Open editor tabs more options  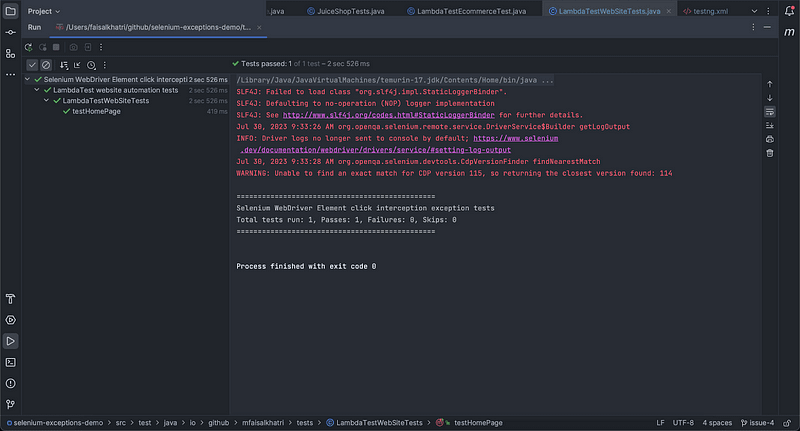pyautogui.click(x=768, y=11)
